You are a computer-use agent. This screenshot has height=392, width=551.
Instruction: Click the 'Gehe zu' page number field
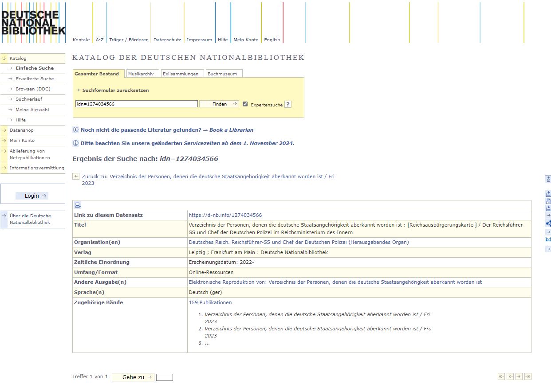click(x=164, y=377)
